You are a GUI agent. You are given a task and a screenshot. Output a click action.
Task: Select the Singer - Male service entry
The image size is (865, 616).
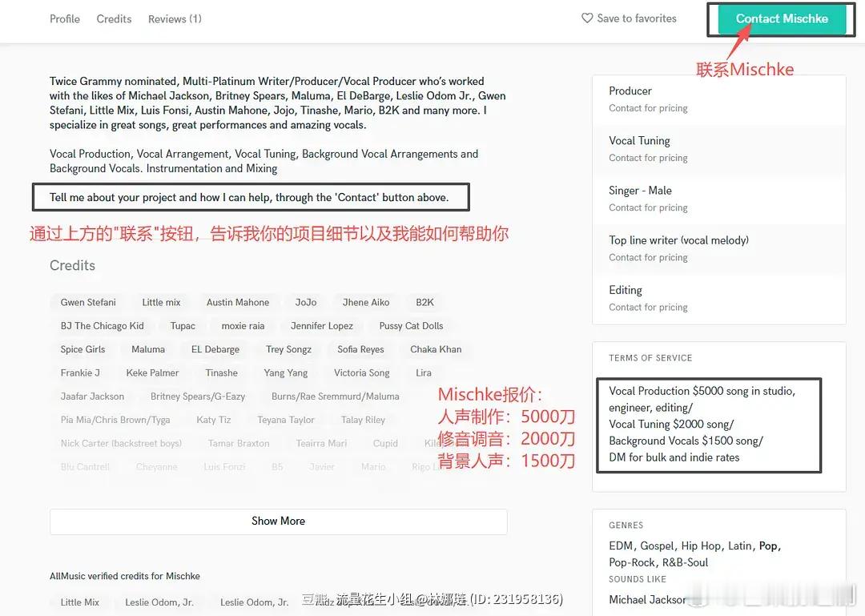coord(718,199)
